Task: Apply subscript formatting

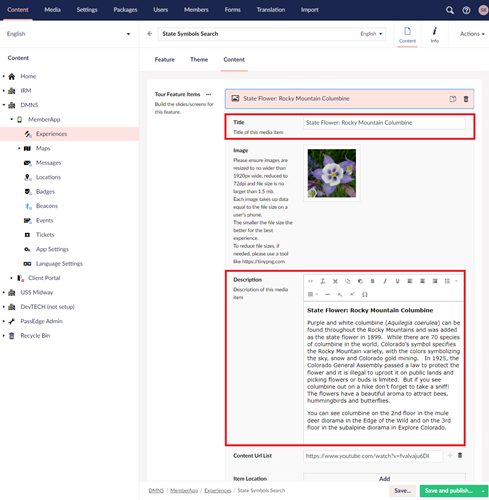Action: pos(340,294)
